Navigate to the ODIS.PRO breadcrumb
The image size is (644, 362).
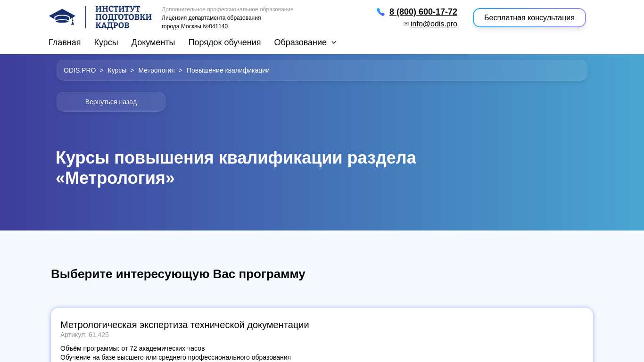tap(80, 70)
